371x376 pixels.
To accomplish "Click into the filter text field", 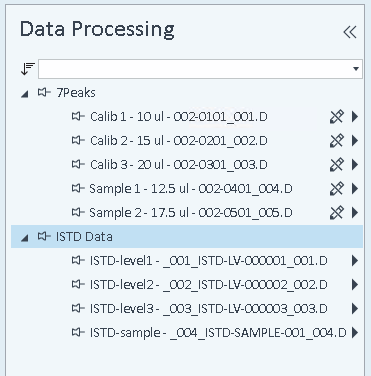I will coord(195,69).
